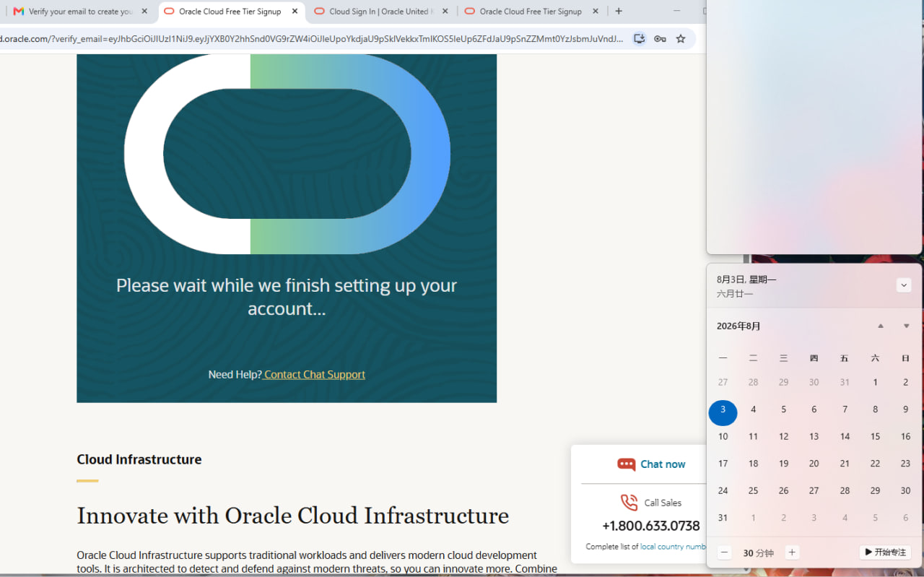
Task: Click the 六月廿一 lunar date text
Action: [x=735, y=294]
